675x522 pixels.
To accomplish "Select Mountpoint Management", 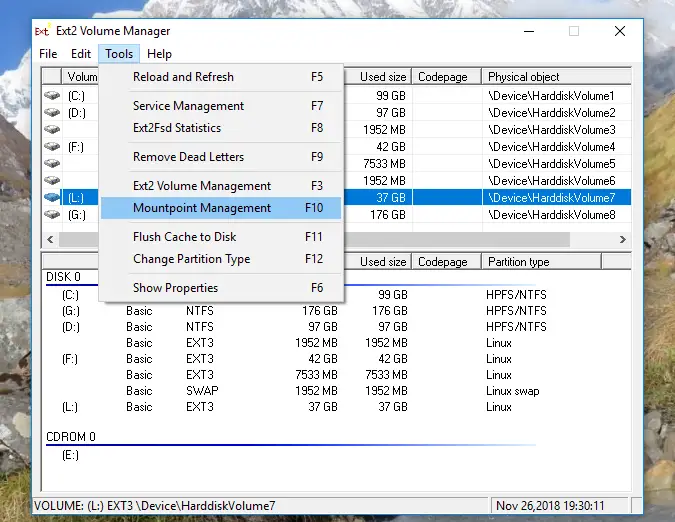I will [221, 208].
